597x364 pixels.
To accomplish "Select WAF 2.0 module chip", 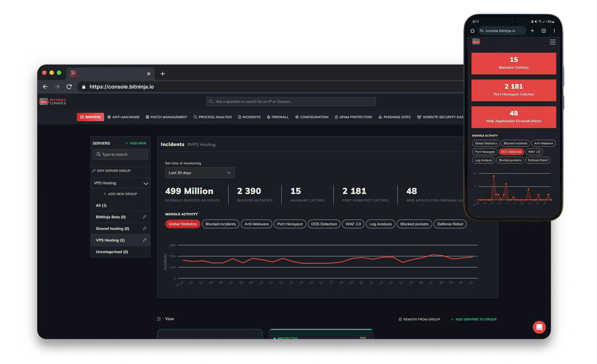I will (353, 224).
